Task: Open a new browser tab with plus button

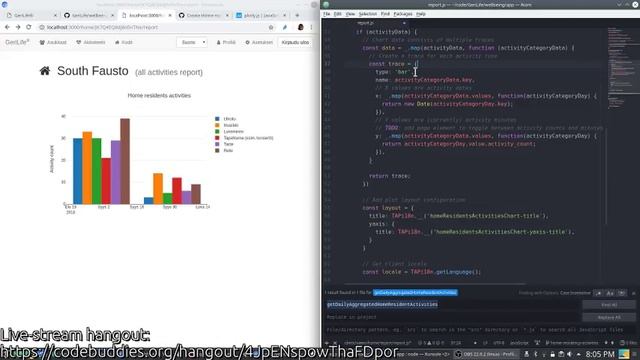Action: pyautogui.click(x=297, y=15)
